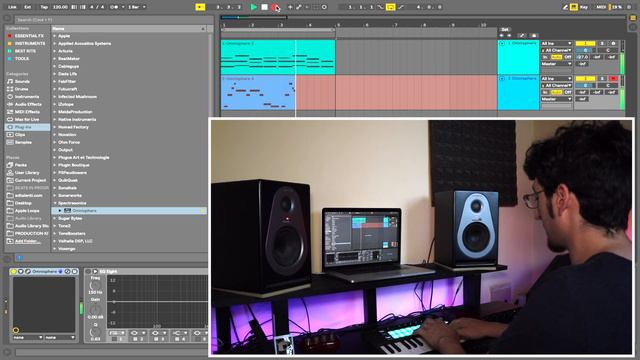Open the All Channels dropdown on track 2
The width and height of the screenshot is (640, 360).
click(x=556, y=85)
